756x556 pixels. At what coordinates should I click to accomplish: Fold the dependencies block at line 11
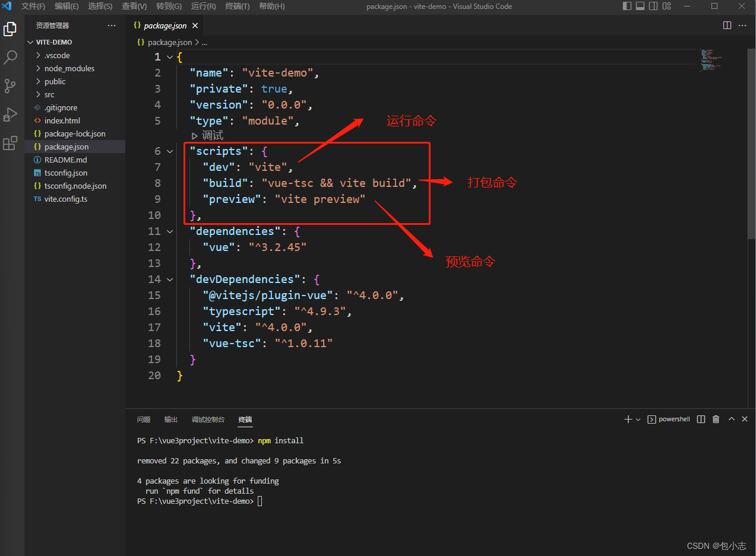[170, 231]
